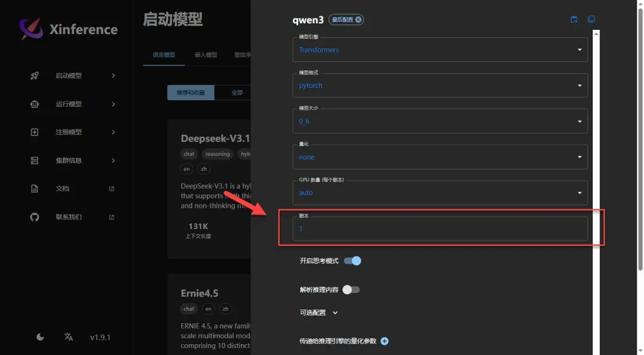Click the v1.9.1 version label
The width and height of the screenshot is (644, 355).
pyautogui.click(x=100, y=337)
